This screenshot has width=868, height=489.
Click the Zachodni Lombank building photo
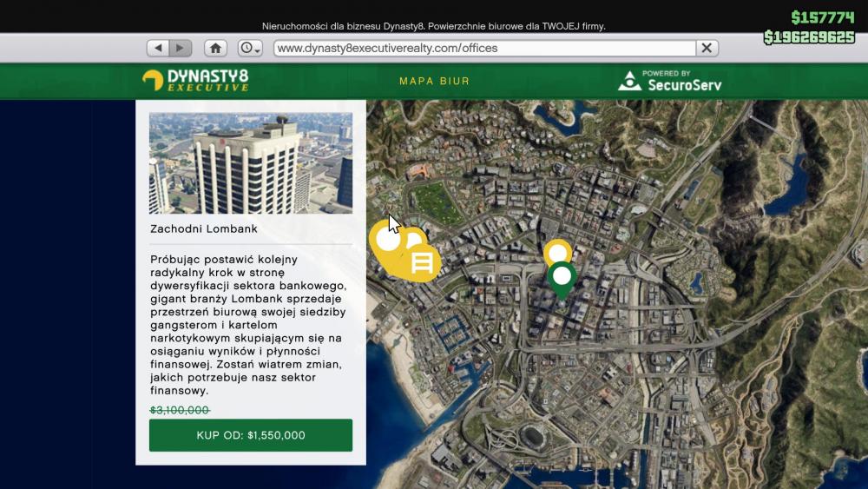251,163
